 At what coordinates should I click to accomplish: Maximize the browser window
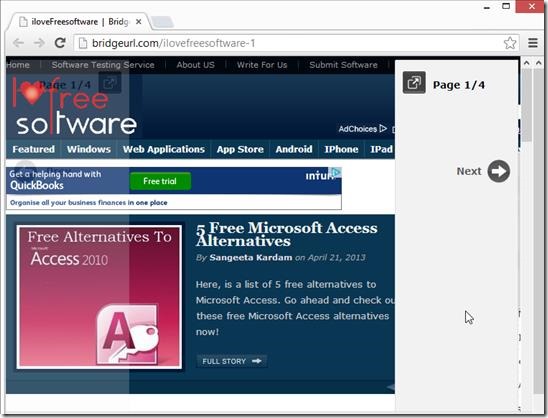pyautogui.click(x=506, y=6)
